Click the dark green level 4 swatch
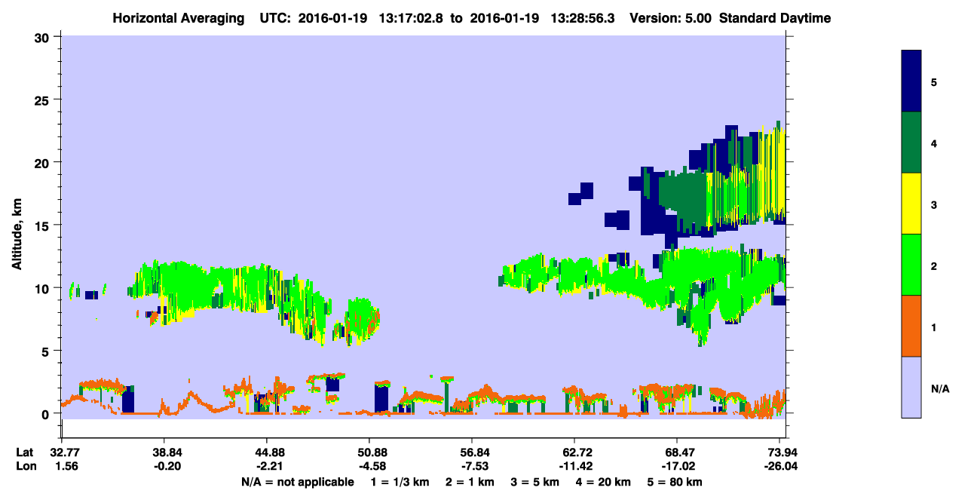Screen dimensions: 980x503 (911, 143)
